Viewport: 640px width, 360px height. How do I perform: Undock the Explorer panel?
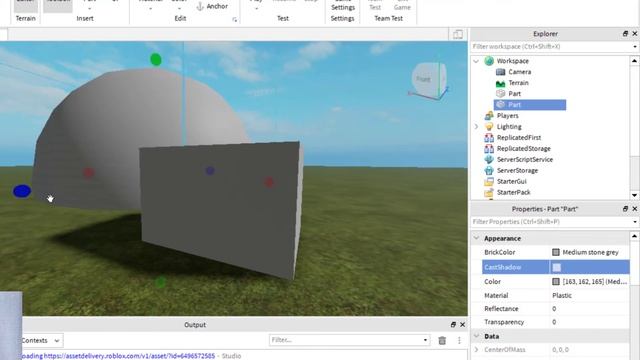pos(625,33)
